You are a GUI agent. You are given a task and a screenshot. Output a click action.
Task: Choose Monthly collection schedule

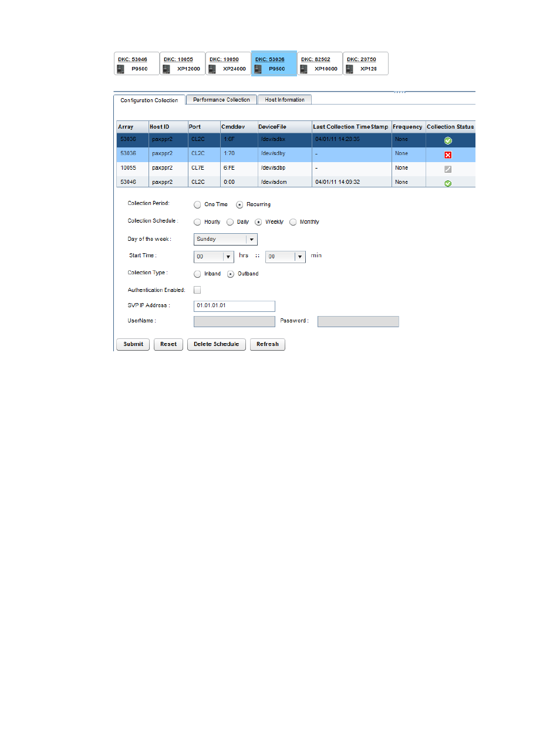click(x=293, y=222)
